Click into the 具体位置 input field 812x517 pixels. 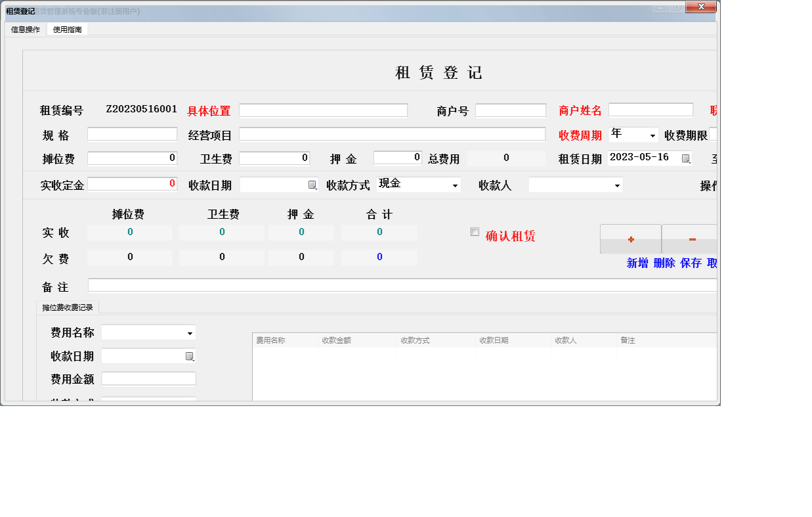(x=323, y=110)
